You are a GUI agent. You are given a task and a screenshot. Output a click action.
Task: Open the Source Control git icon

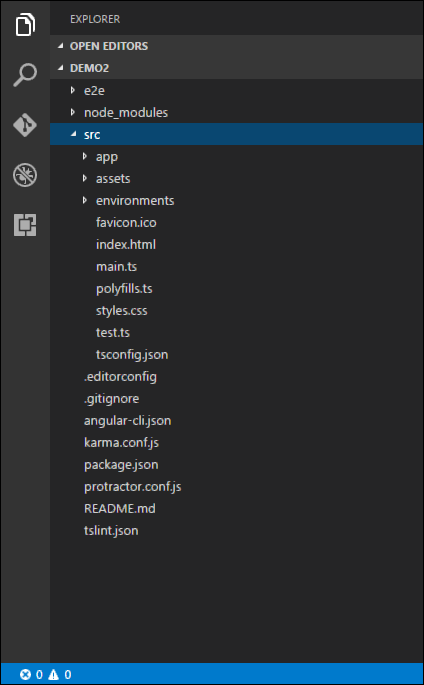(25, 125)
